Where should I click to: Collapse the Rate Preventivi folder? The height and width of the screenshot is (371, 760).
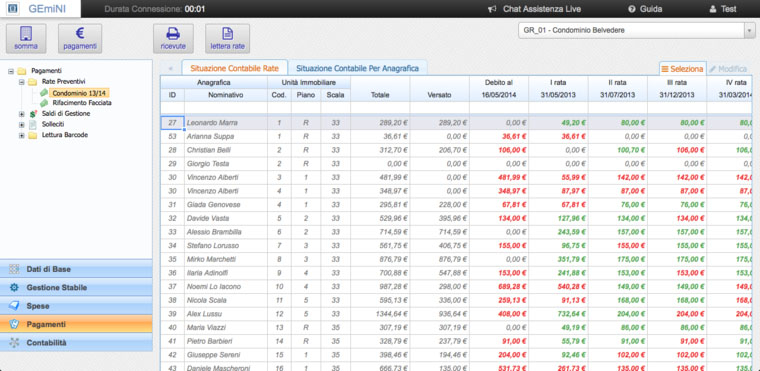(x=21, y=81)
